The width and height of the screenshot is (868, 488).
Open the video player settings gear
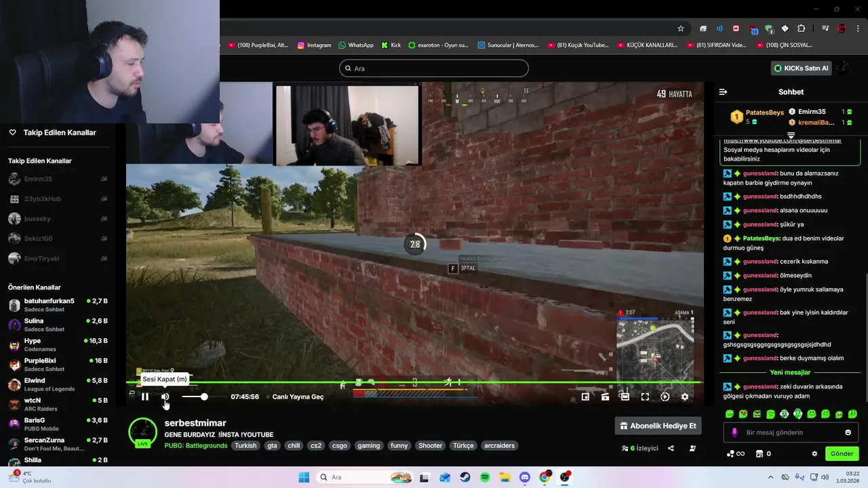coord(685,396)
